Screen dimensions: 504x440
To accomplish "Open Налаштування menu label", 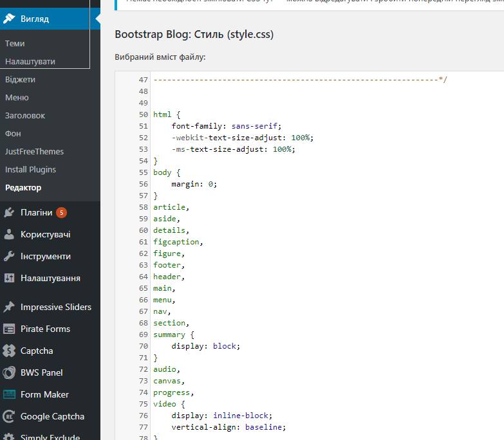I will tap(50, 278).
